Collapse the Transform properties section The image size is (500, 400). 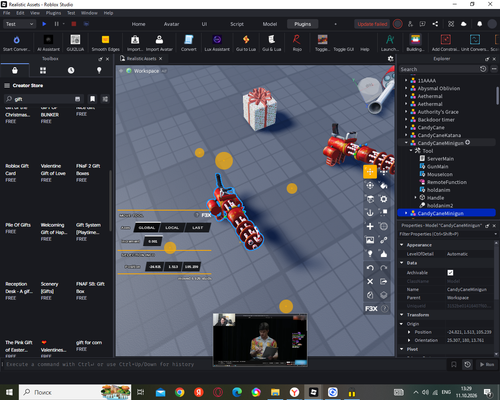[402, 315]
